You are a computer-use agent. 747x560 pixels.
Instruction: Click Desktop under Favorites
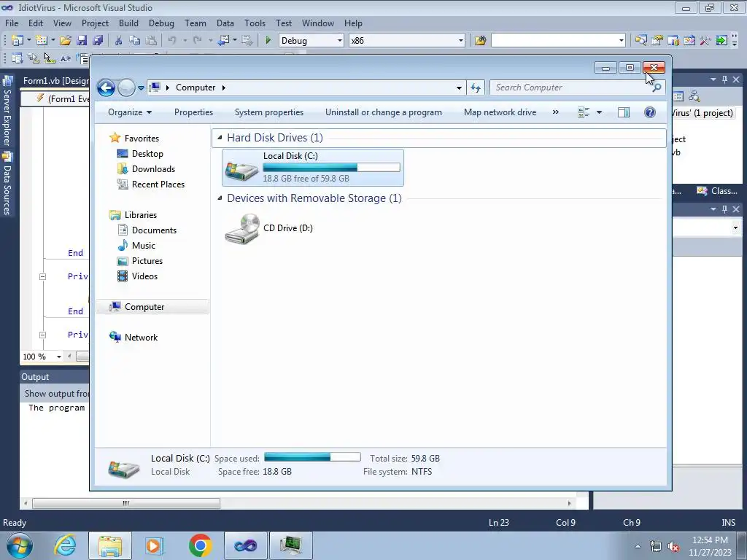tap(140, 154)
